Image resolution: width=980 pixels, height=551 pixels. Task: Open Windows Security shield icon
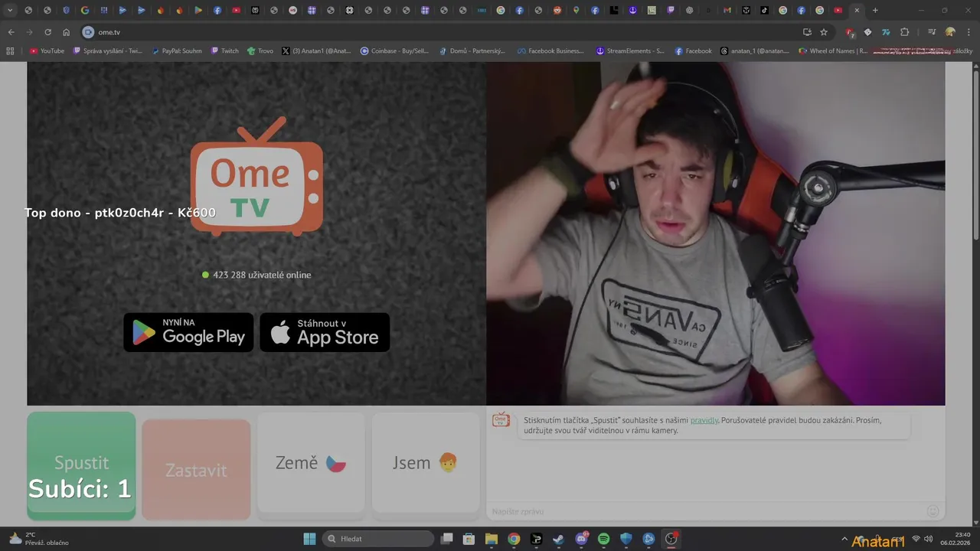pos(626,539)
